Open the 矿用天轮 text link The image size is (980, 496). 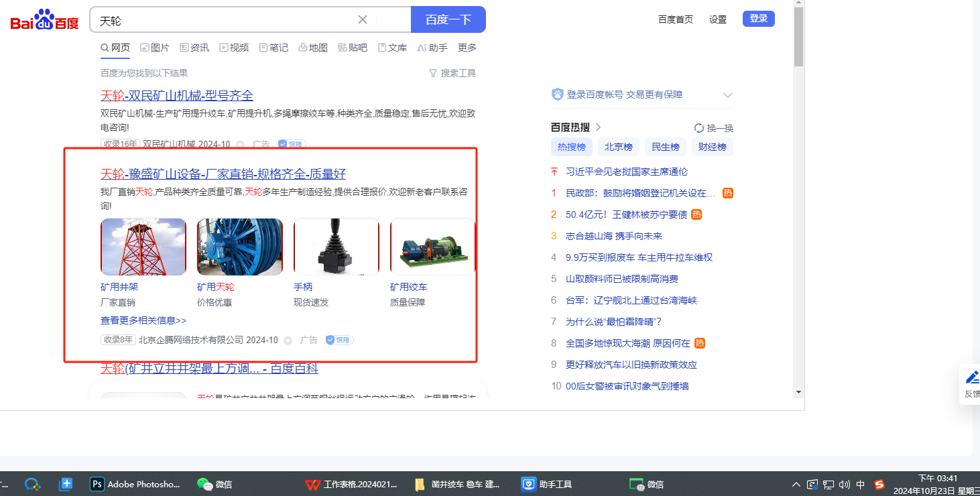[x=216, y=287]
